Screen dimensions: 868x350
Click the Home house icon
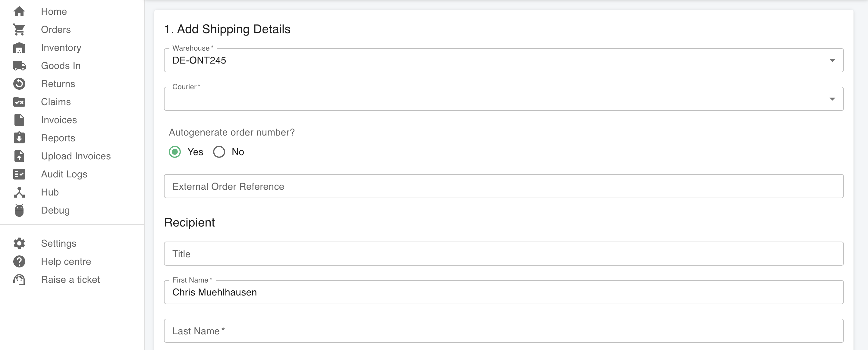coord(19,11)
